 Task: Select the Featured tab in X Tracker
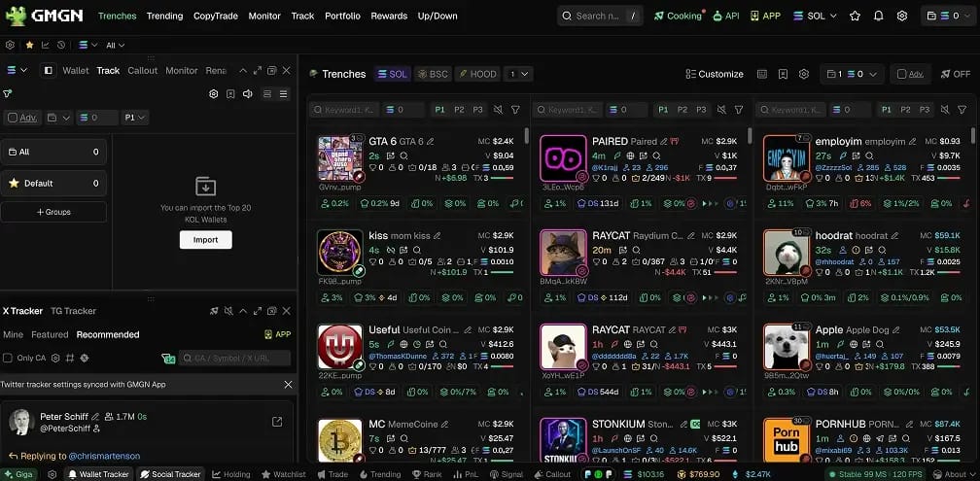click(50, 335)
